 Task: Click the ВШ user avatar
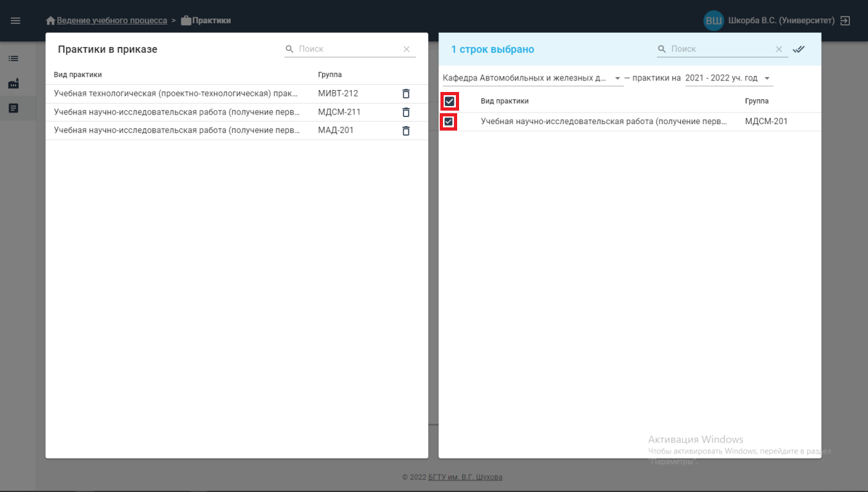point(714,21)
